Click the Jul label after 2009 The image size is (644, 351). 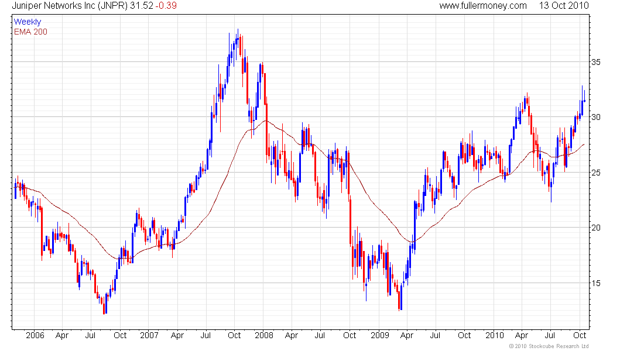[436, 335]
